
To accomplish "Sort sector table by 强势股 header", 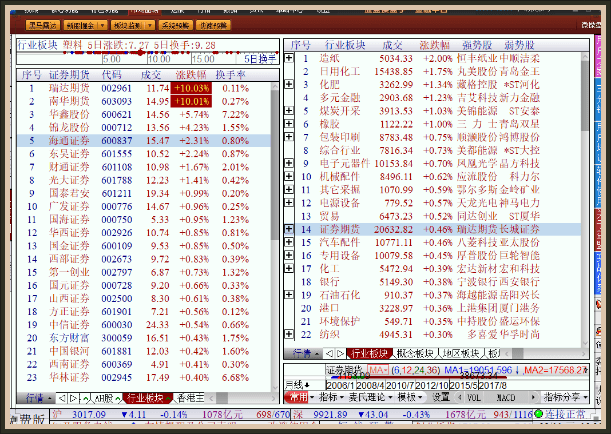I will [477, 45].
